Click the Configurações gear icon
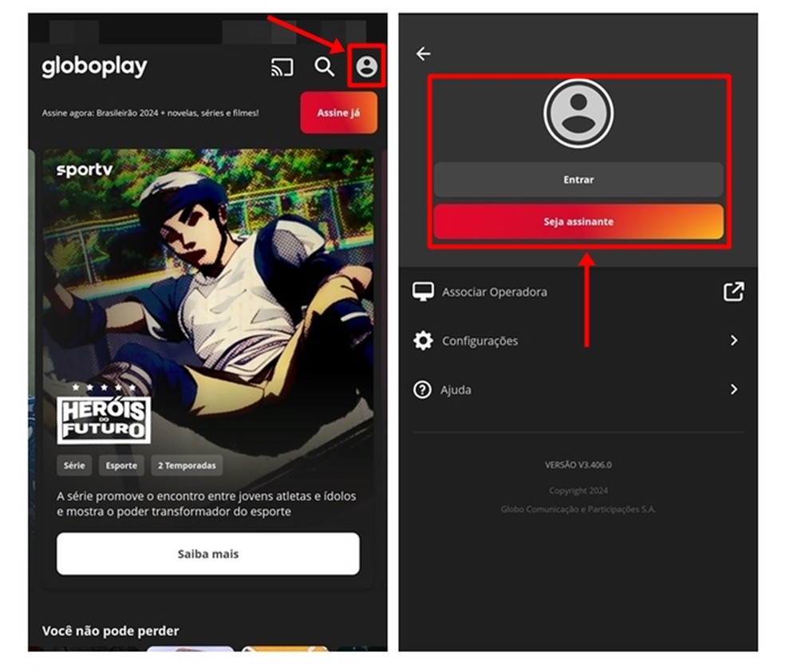 point(424,341)
